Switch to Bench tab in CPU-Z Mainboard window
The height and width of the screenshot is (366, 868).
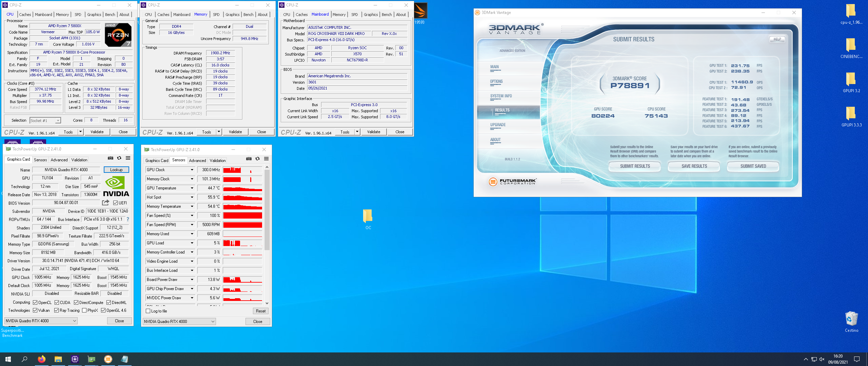387,15
